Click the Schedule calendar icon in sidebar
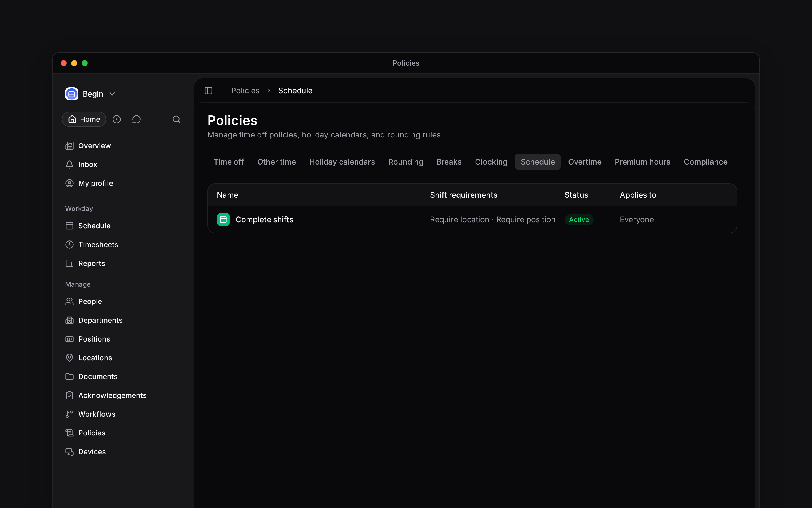Viewport: 812px width, 508px height. coord(70,226)
